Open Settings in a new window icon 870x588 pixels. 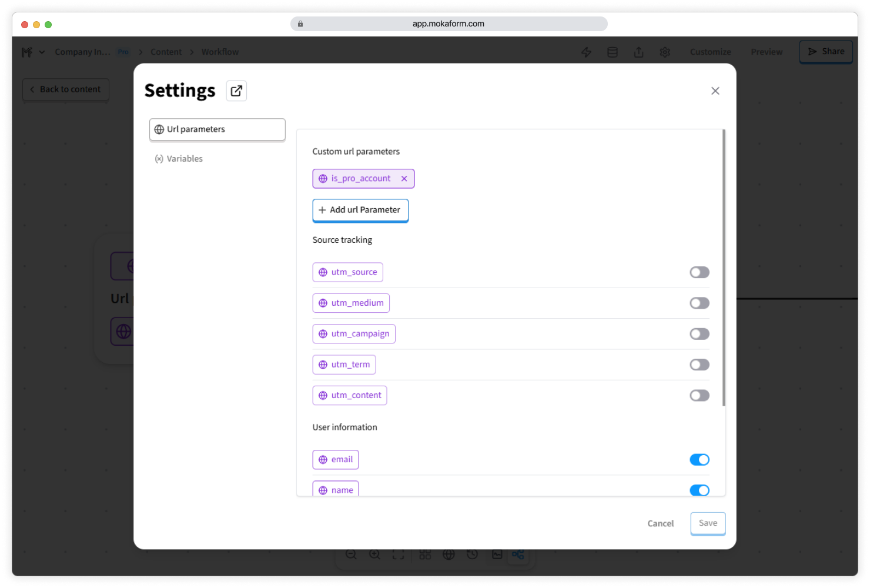point(236,91)
